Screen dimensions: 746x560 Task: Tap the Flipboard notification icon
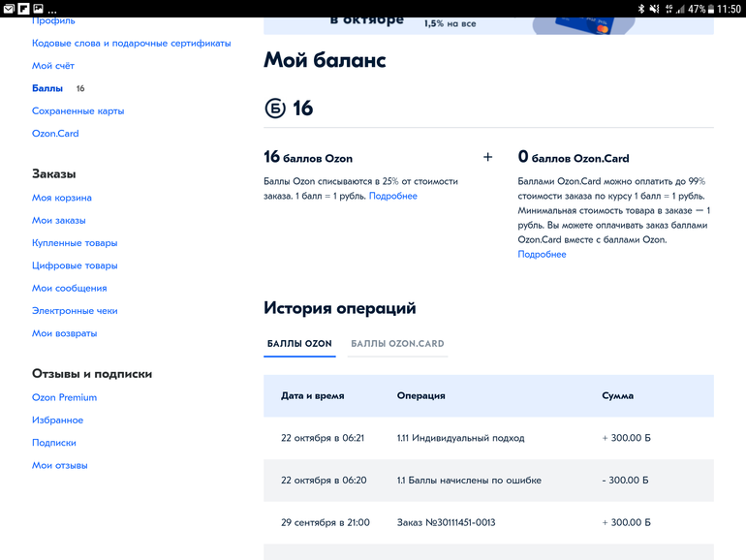pos(23,9)
